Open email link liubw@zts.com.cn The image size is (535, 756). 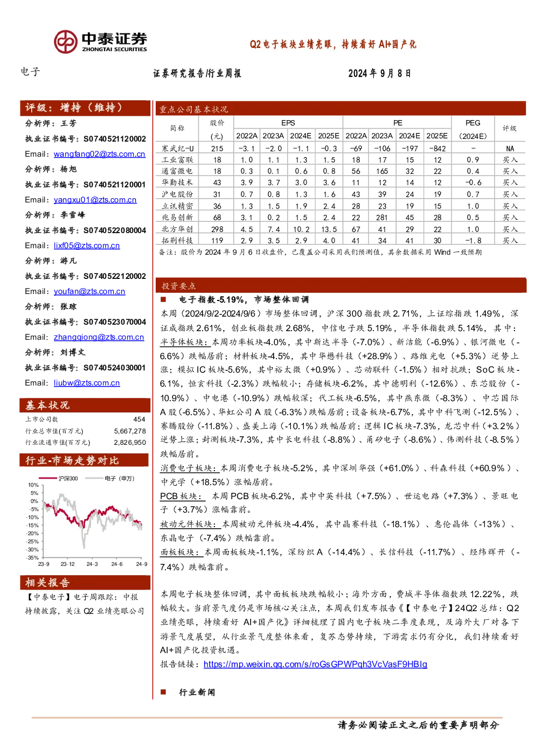87,383
